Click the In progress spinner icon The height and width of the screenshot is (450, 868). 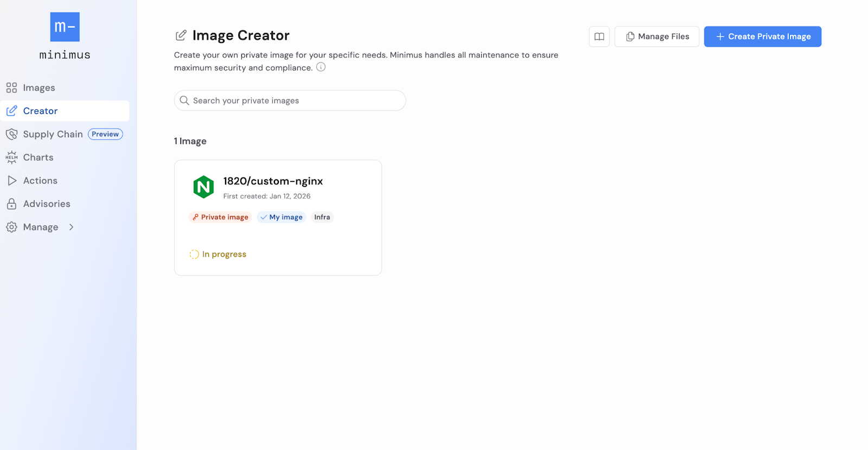click(x=194, y=254)
